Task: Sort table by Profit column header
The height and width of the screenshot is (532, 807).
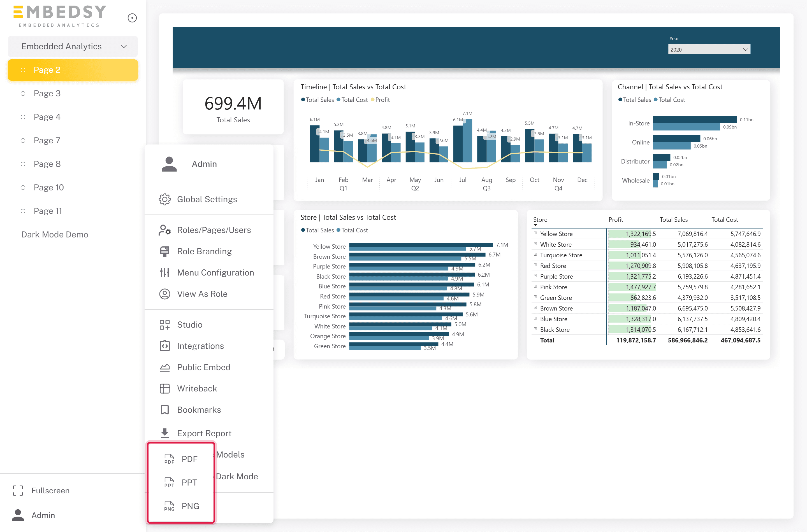Action: point(616,220)
